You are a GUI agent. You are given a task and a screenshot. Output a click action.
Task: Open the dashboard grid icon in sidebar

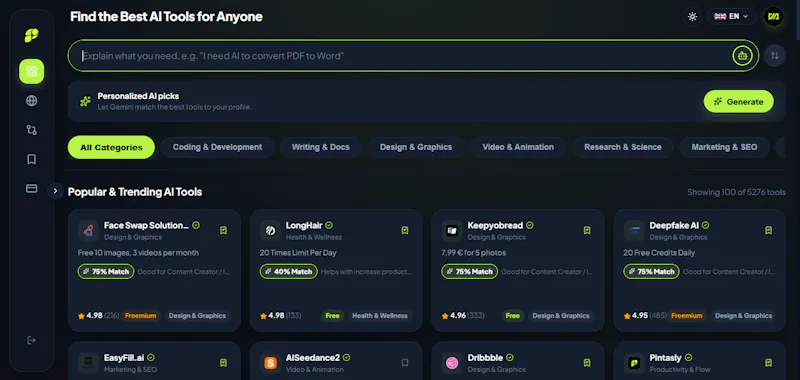point(32,71)
